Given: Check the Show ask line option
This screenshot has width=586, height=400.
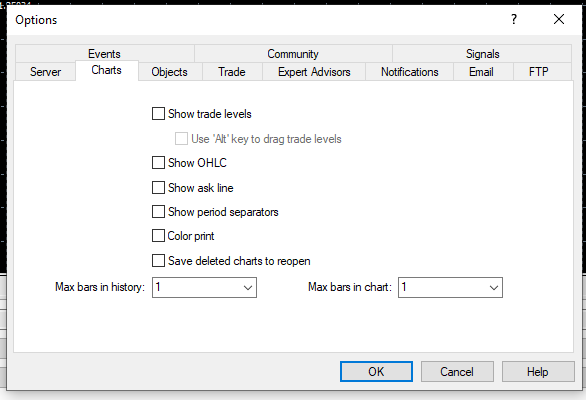Looking at the screenshot, I should (158, 187).
